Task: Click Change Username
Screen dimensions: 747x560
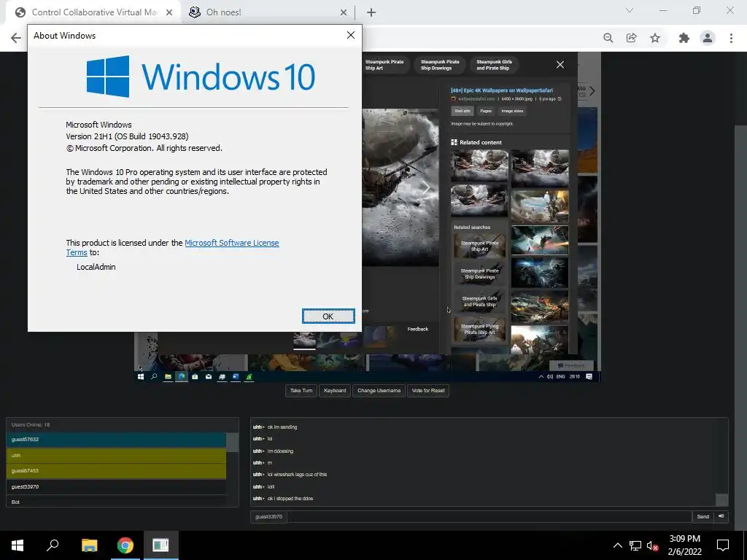Action: [x=379, y=391]
